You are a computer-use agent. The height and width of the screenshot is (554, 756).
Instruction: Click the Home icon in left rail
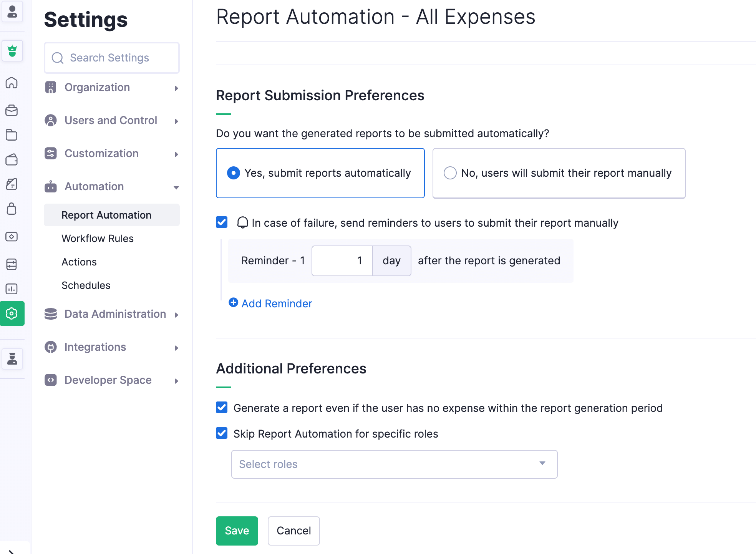[x=12, y=83]
